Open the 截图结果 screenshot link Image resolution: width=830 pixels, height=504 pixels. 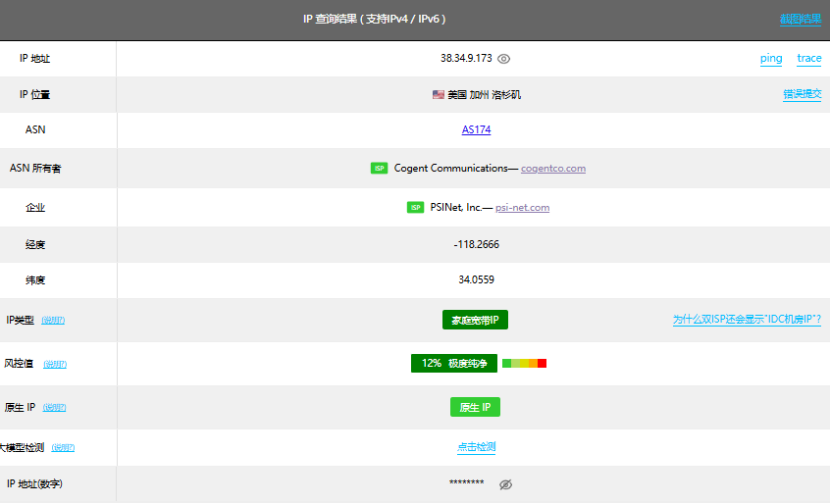[x=801, y=19]
